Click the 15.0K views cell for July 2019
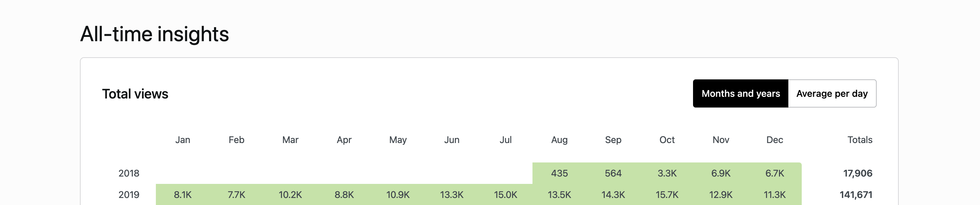 pos(506,195)
